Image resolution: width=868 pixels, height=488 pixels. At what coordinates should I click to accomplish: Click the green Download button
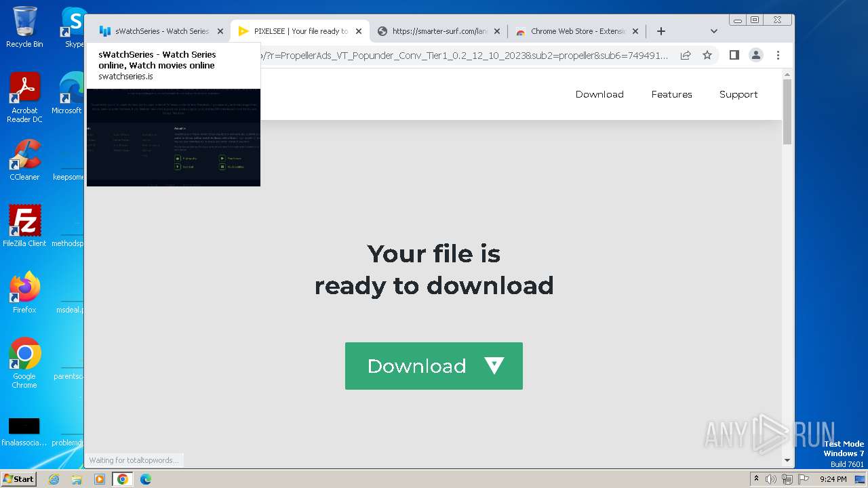click(434, 366)
